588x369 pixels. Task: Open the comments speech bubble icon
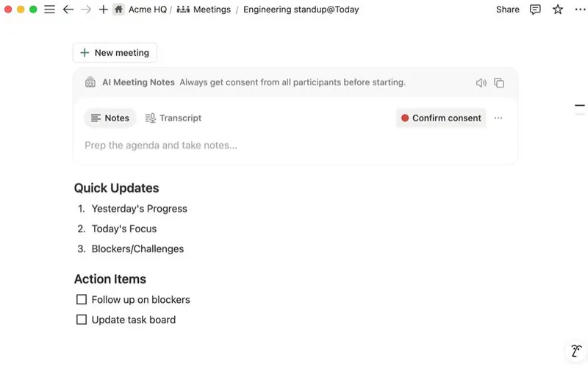[x=536, y=10]
